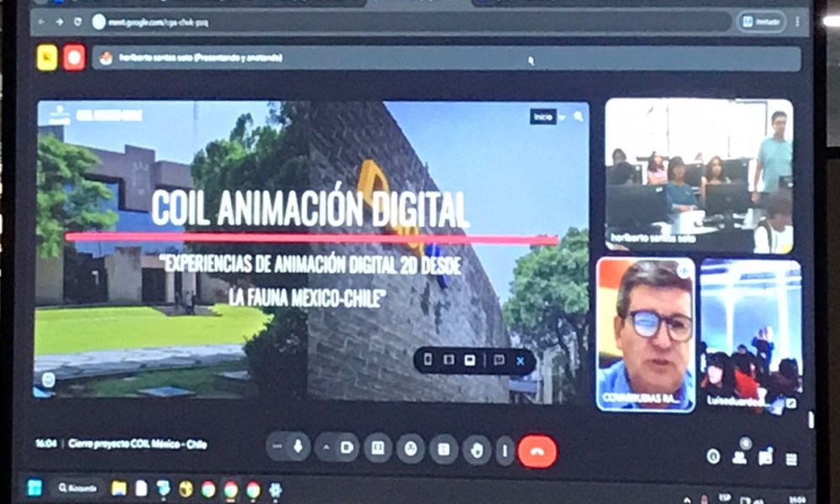This screenshot has height=504, width=840.
Task: Mute the microphone in the call
Action: [x=297, y=448]
